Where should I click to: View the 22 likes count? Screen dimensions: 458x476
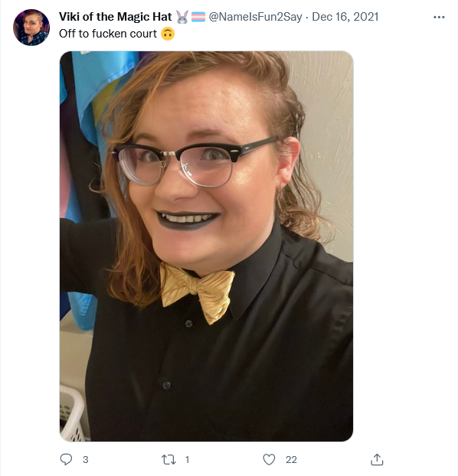click(x=291, y=460)
